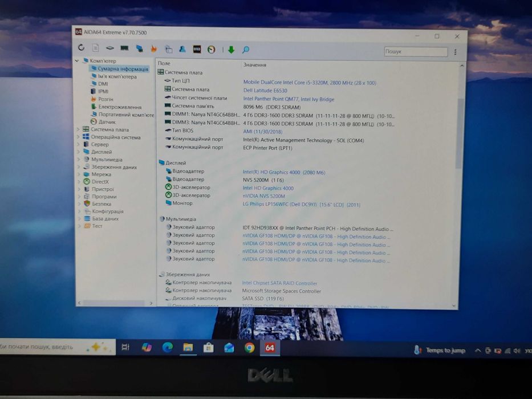Screen dimensions: 532x399
Task: Select the SATA SSD (119 Гб) value
Action: pyautogui.click(x=263, y=299)
